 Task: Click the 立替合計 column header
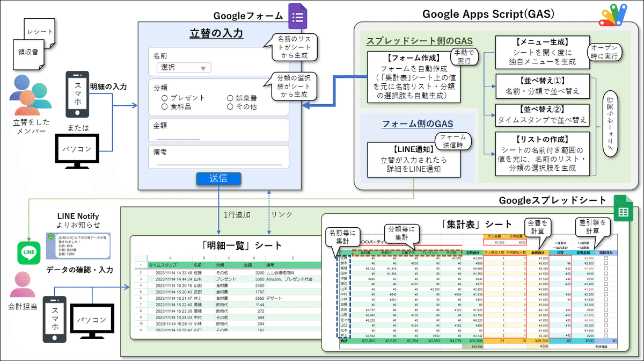click(x=473, y=252)
